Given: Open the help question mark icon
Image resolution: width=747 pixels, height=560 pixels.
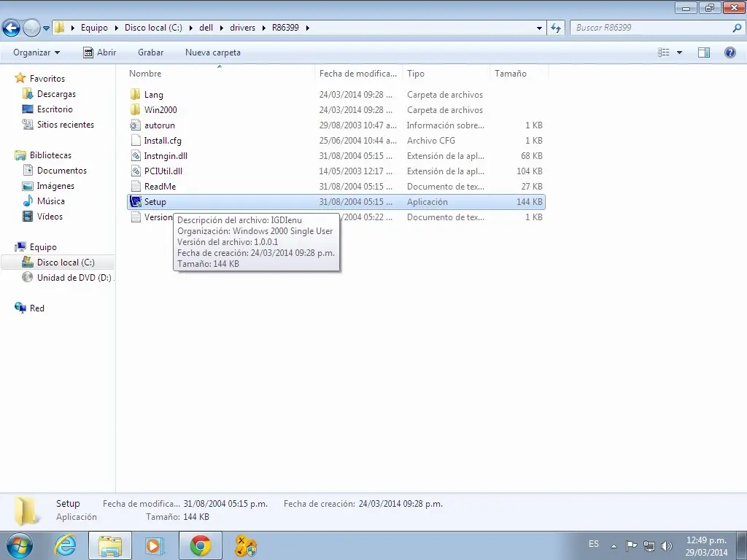Looking at the screenshot, I should tap(729, 52).
